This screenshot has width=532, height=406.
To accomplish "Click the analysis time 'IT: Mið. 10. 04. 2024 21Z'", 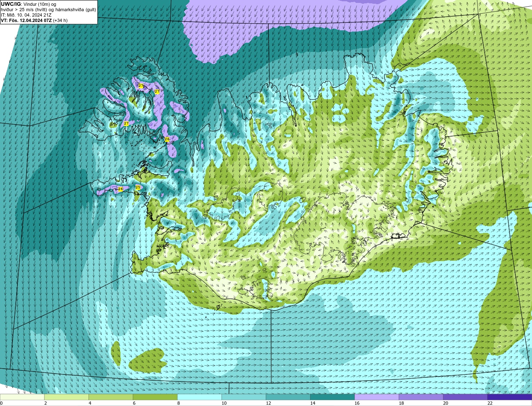I will tap(26, 15).
